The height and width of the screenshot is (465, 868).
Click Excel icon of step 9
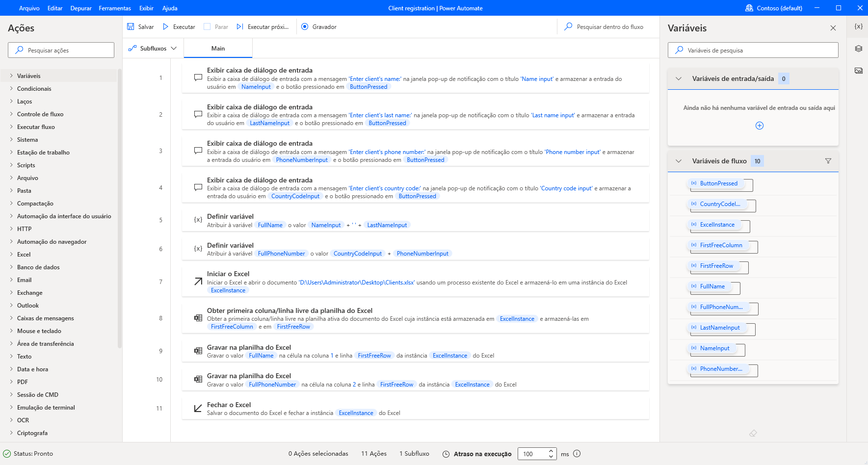tap(198, 351)
